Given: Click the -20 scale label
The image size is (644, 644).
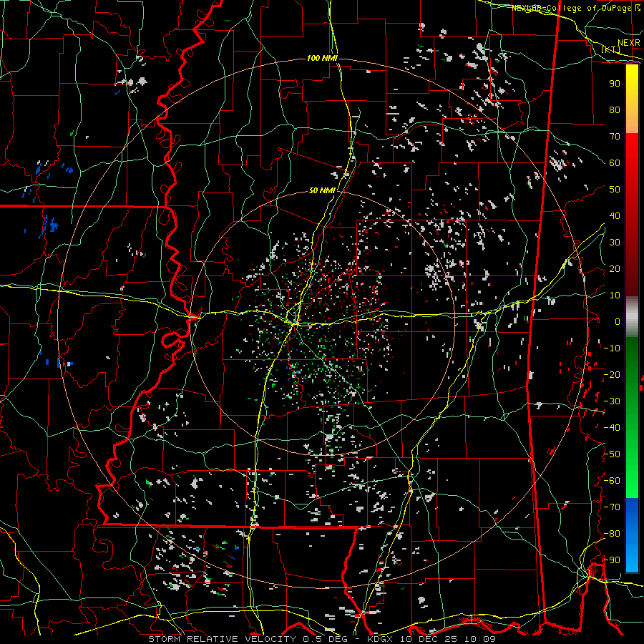Looking at the screenshot, I should [x=612, y=374].
